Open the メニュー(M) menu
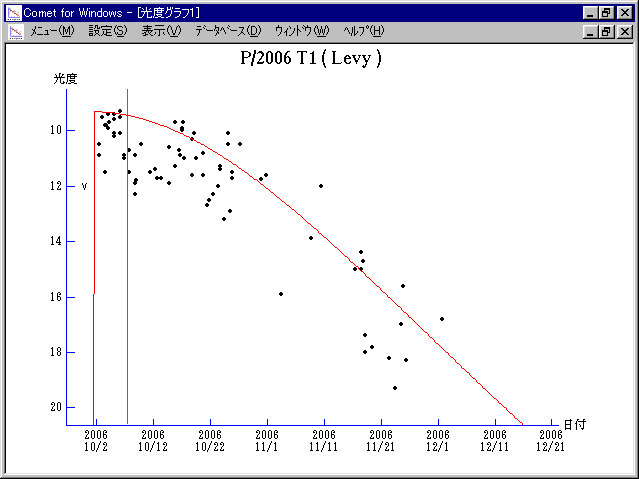 [52, 31]
